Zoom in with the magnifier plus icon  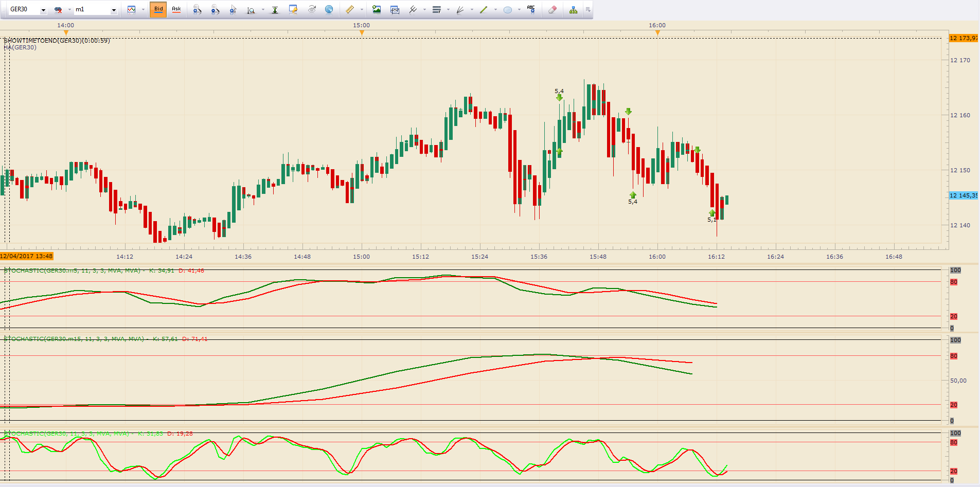coord(197,10)
